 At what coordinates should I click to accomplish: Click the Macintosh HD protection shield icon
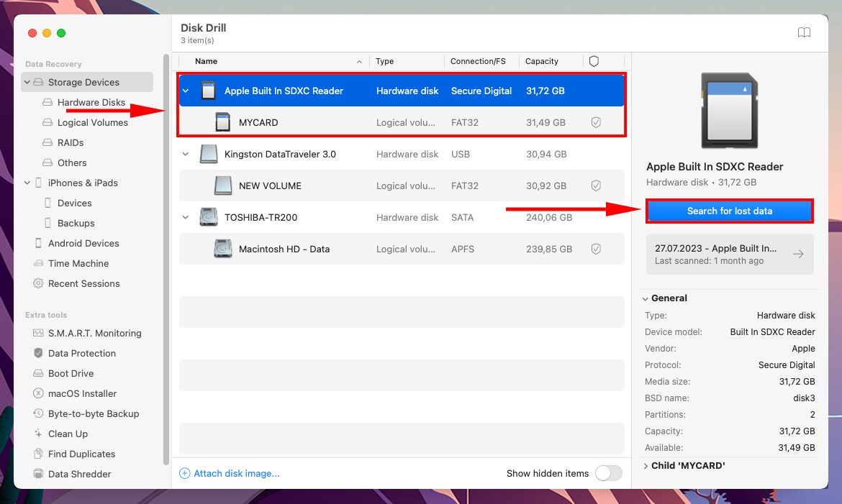tap(596, 249)
